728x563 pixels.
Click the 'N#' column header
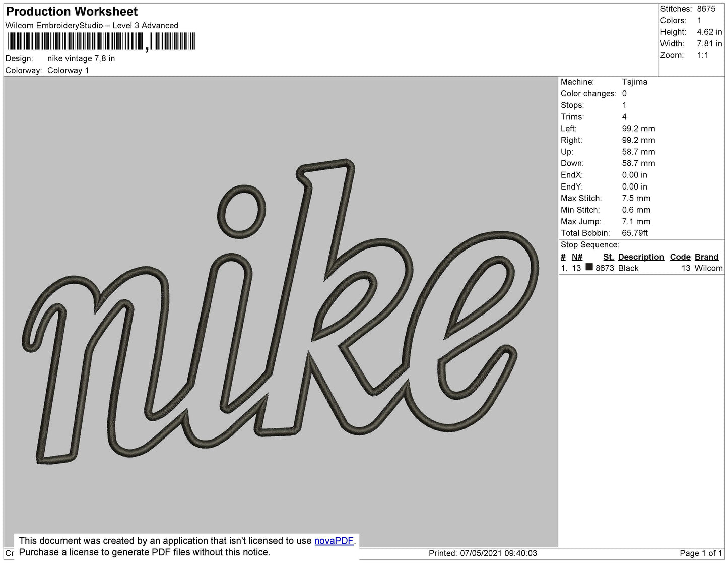point(577,257)
